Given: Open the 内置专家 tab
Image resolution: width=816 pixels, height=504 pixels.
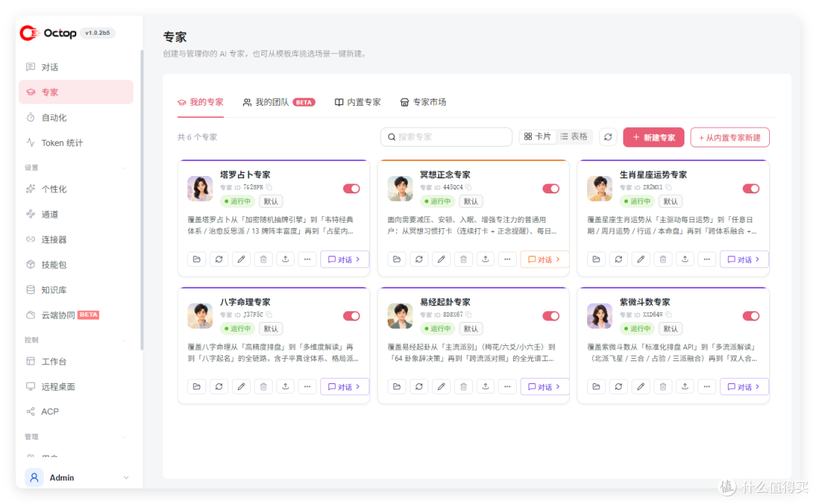Looking at the screenshot, I should coord(357,102).
